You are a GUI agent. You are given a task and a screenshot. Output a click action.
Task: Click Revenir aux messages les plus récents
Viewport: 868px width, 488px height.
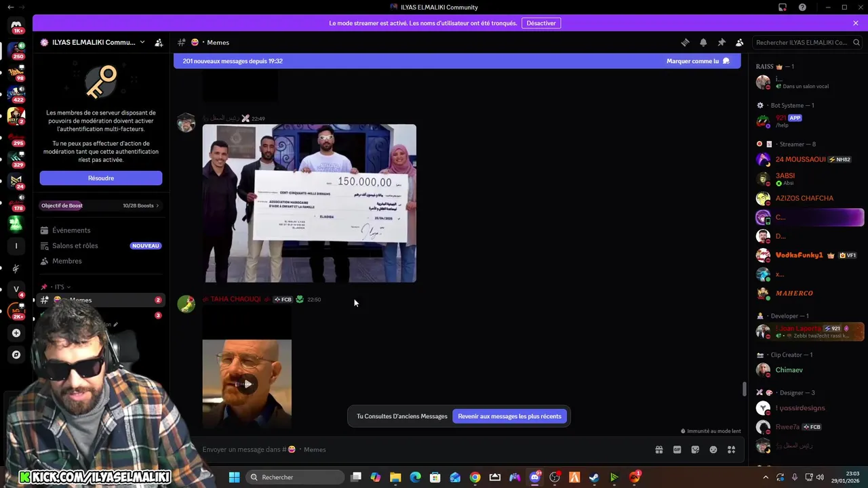[509, 416]
